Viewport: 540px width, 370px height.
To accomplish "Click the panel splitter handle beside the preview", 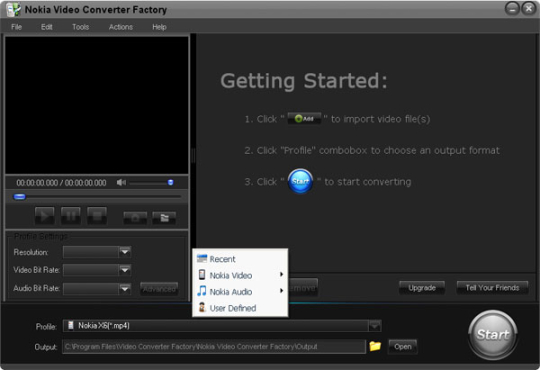I will [193, 155].
